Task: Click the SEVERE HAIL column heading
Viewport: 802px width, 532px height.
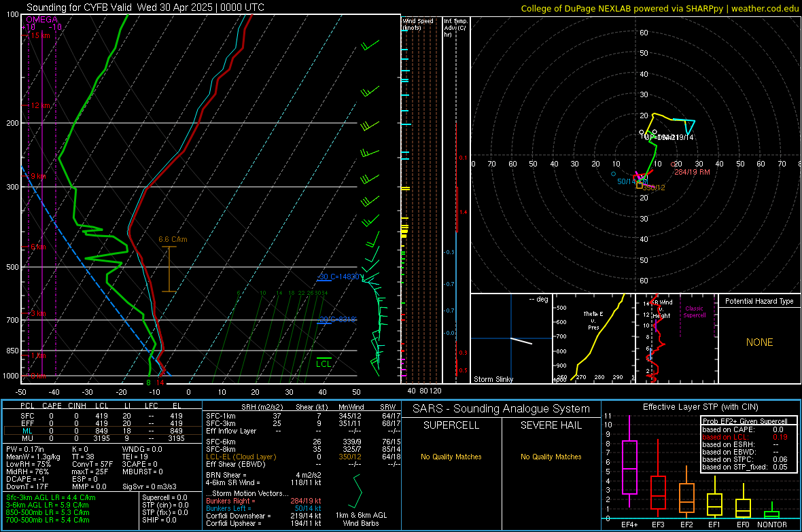Action: pos(551,425)
